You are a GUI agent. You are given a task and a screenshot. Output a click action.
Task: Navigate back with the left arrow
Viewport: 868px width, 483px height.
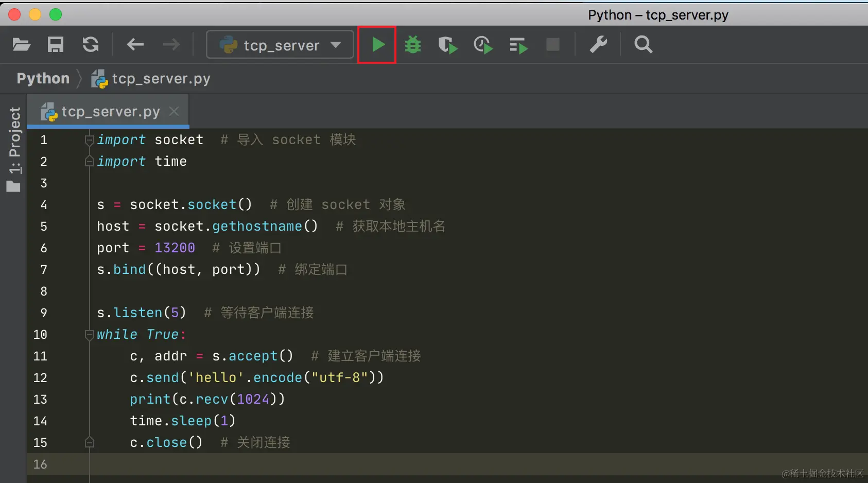pos(135,45)
